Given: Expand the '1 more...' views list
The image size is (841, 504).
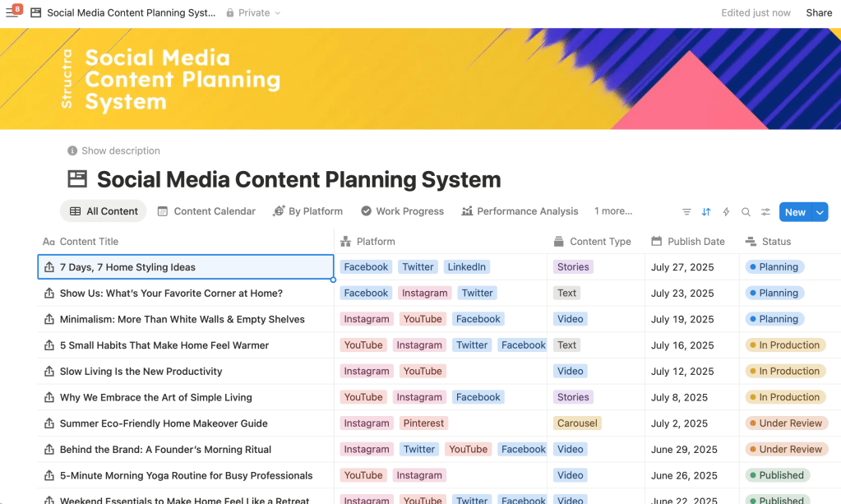Looking at the screenshot, I should click(x=613, y=211).
